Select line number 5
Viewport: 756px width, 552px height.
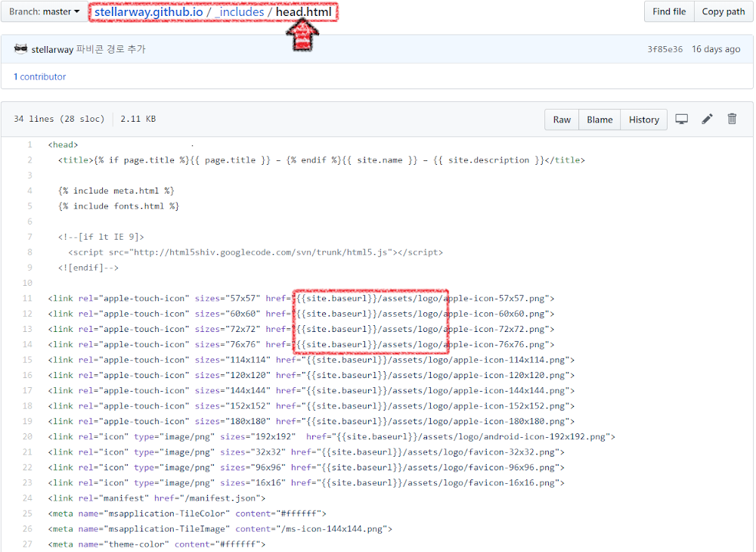(30, 206)
